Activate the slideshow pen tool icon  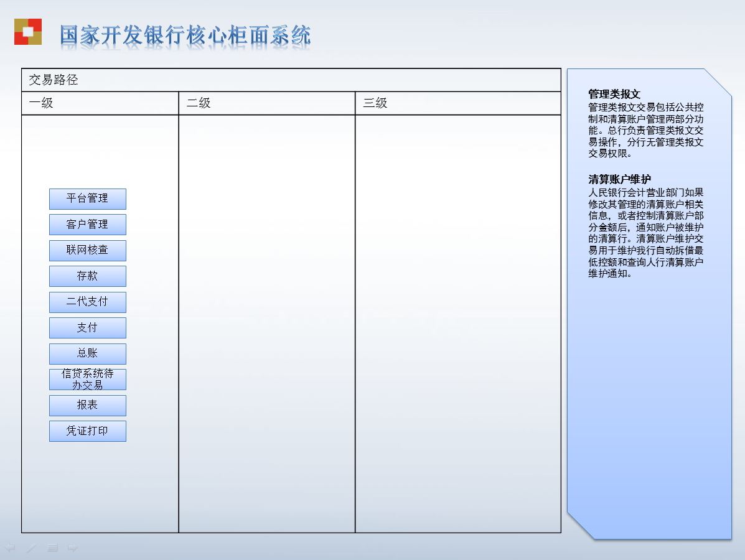(31, 548)
